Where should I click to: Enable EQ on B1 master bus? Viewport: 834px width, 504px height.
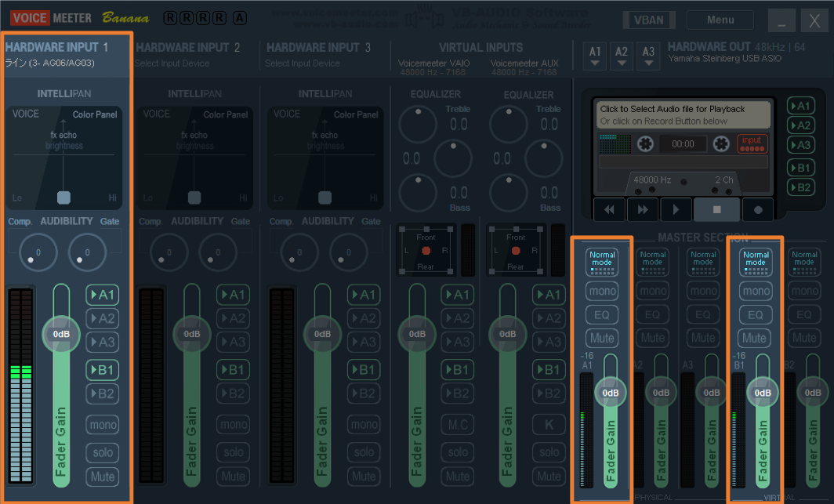756,315
